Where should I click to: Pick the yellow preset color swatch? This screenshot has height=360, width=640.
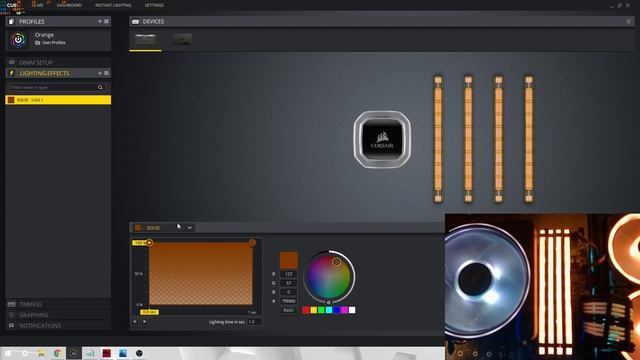(x=313, y=310)
